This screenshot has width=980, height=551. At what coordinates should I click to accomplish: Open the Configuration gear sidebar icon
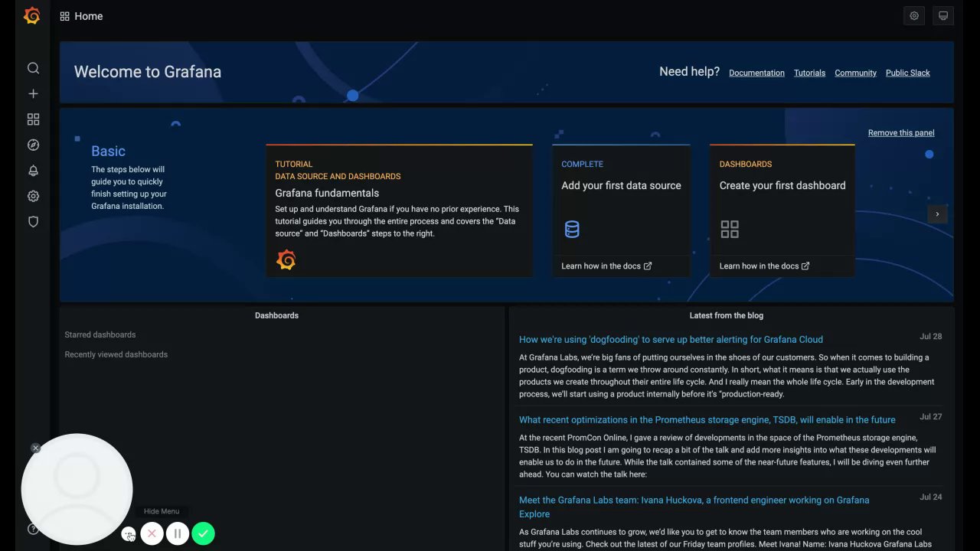(x=33, y=196)
